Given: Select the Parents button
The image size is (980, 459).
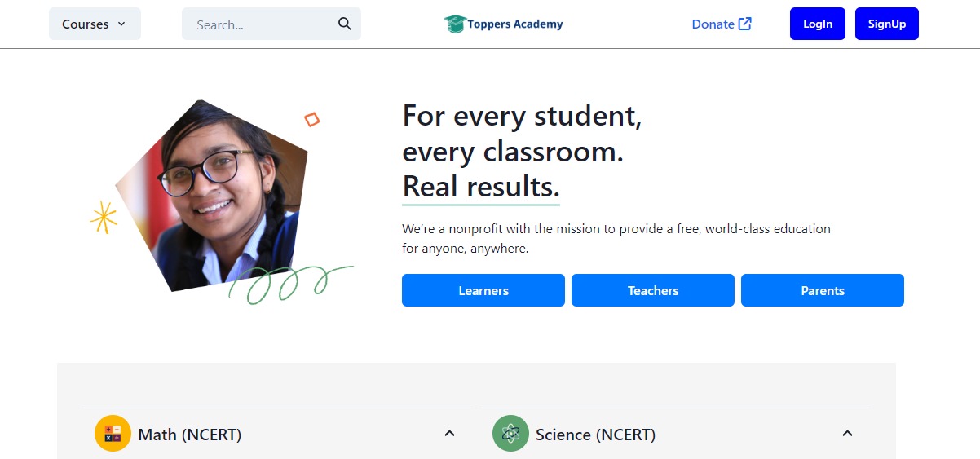Looking at the screenshot, I should [823, 290].
